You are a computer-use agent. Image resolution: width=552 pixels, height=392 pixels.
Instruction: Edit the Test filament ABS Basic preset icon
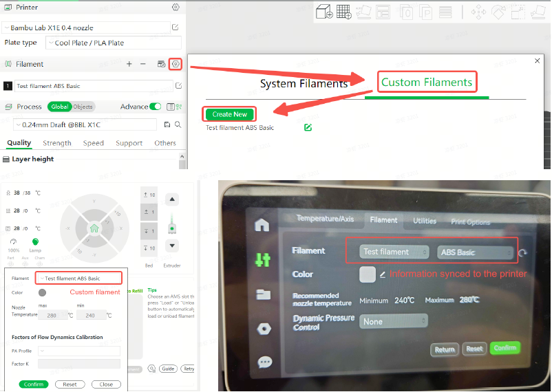[x=178, y=85]
